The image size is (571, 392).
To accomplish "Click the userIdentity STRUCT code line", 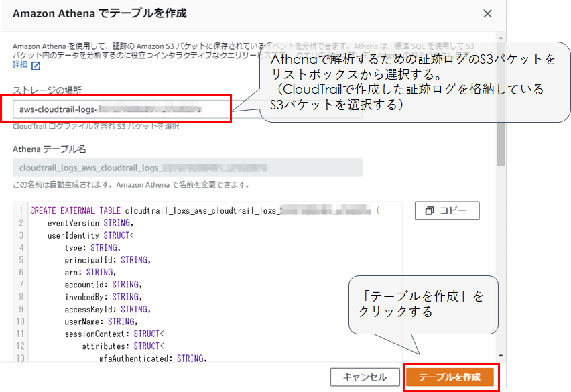I will click(x=91, y=236).
